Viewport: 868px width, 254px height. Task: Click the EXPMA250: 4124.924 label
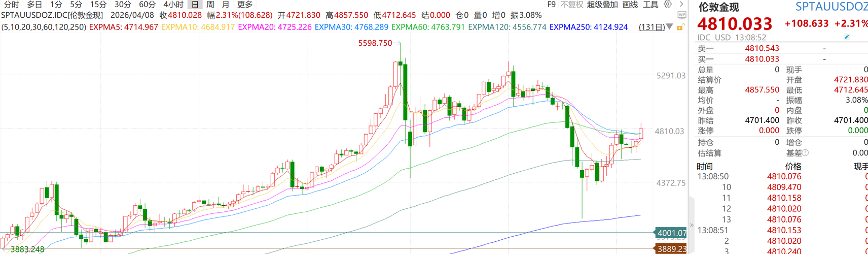(x=589, y=27)
